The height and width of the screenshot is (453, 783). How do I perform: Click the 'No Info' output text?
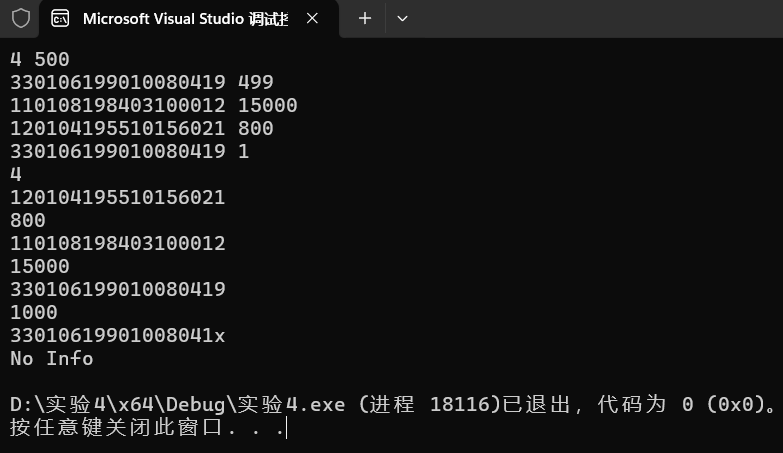click(52, 358)
